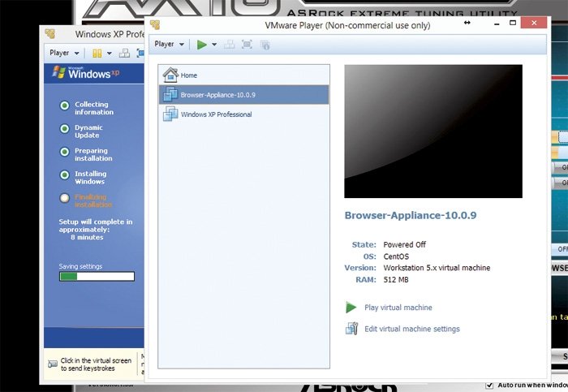Click the Finalizing installation setup step
Image resolution: width=568 pixels, height=392 pixels.
tap(86, 200)
